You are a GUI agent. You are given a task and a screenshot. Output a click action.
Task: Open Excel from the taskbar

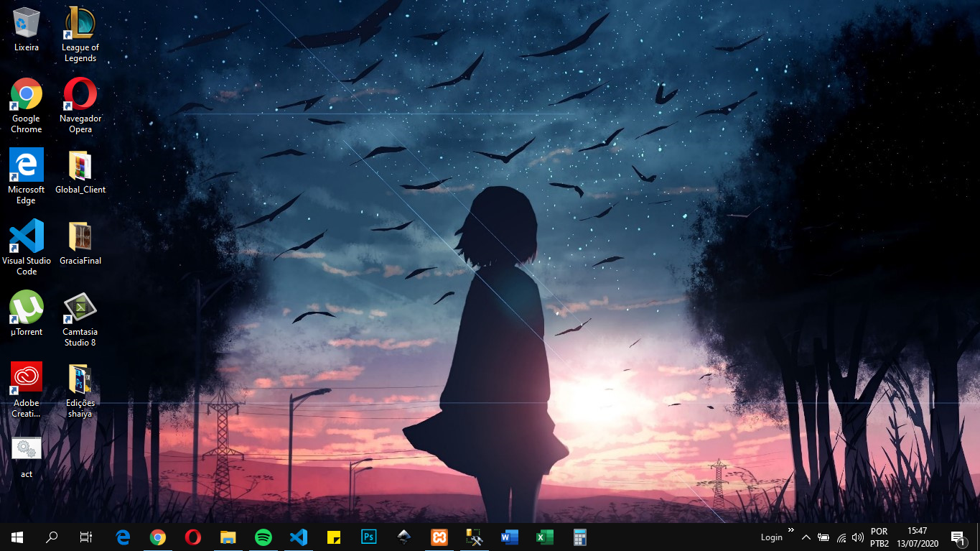[545, 537]
